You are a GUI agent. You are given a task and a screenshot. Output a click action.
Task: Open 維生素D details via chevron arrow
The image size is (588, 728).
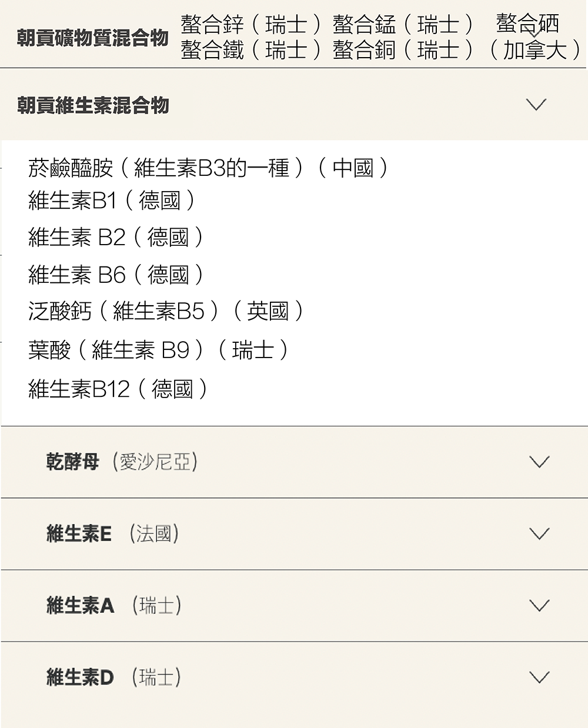pyautogui.click(x=539, y=677)
